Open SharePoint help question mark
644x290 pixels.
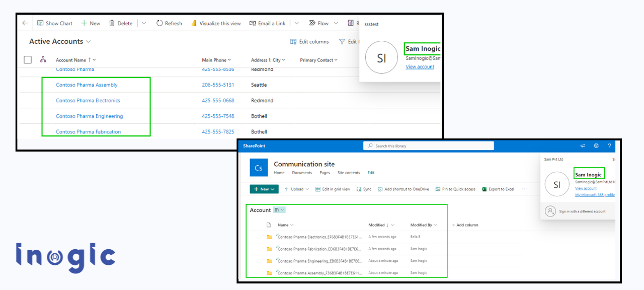point(609,146)
